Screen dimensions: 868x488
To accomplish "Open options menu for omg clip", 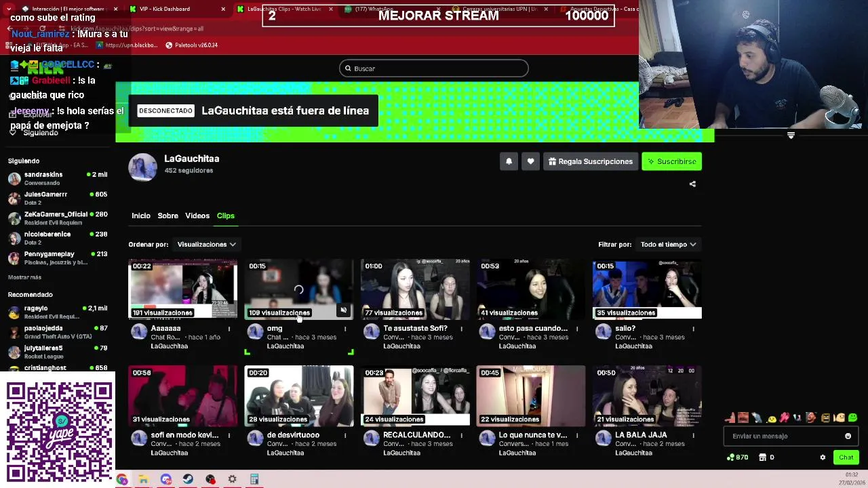I will click(345, 329).
